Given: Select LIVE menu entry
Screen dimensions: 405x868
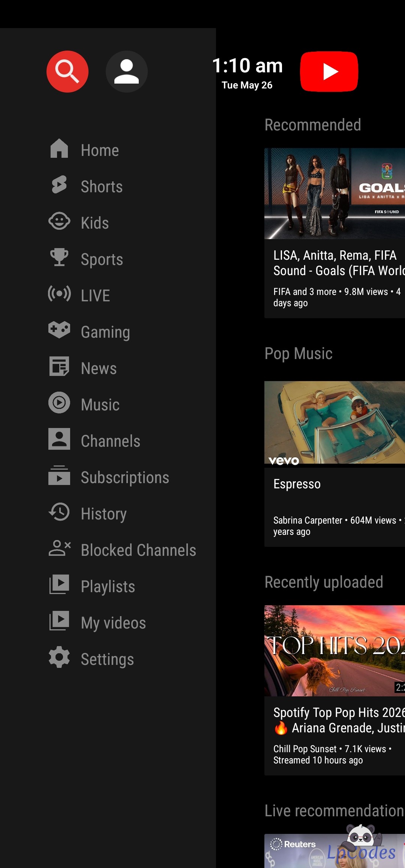Looking at the screenshot, I should point(96,296).
